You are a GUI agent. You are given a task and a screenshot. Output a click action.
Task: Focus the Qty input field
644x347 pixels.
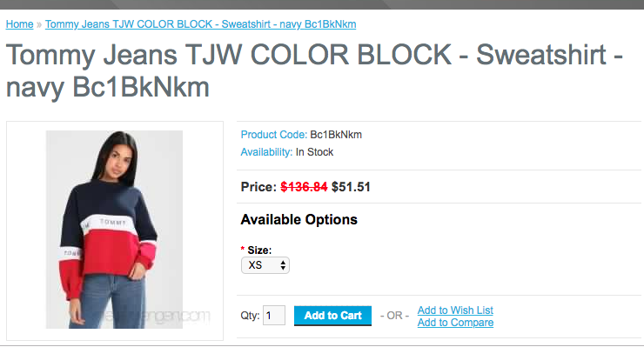point(274,316)
